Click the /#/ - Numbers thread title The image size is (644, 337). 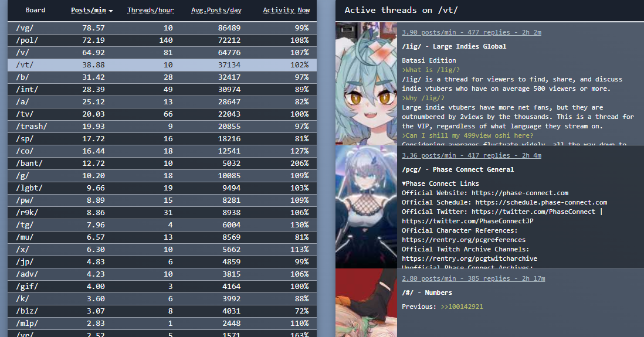[427, 292]
